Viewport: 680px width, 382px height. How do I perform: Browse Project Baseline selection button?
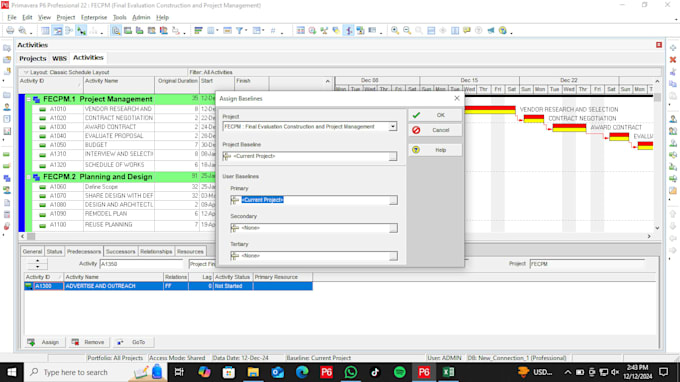coord(392,156)
